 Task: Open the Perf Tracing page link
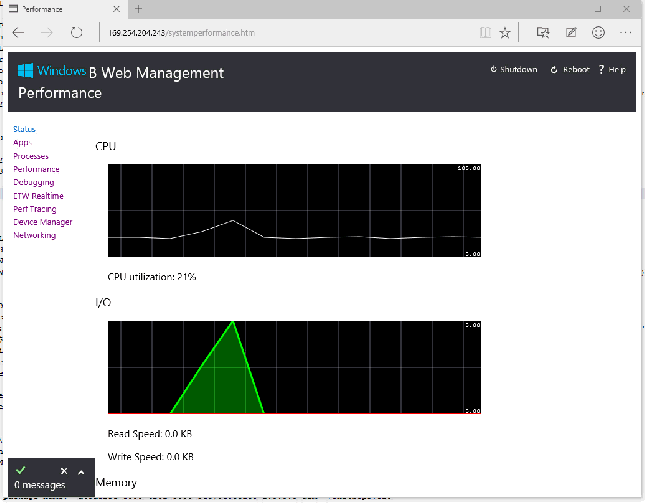click(x=35, y=209)
